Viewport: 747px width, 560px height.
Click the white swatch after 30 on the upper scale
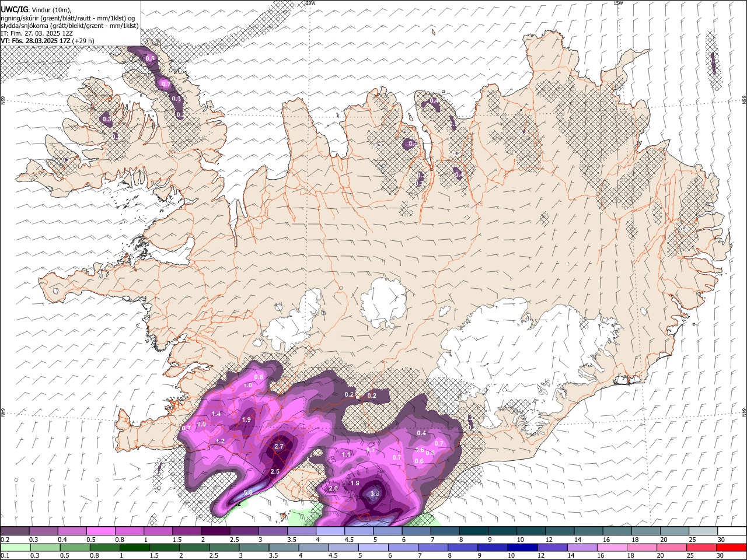(x=732, y=531)
